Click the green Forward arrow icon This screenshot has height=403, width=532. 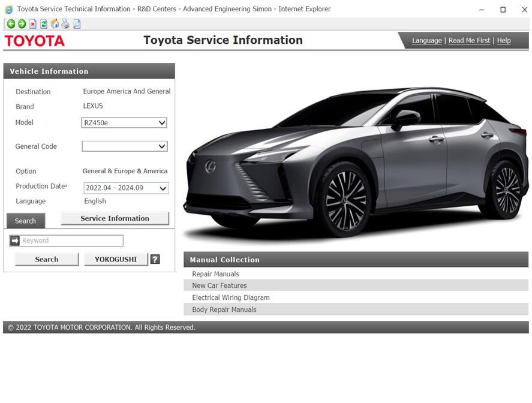point(22,24)
